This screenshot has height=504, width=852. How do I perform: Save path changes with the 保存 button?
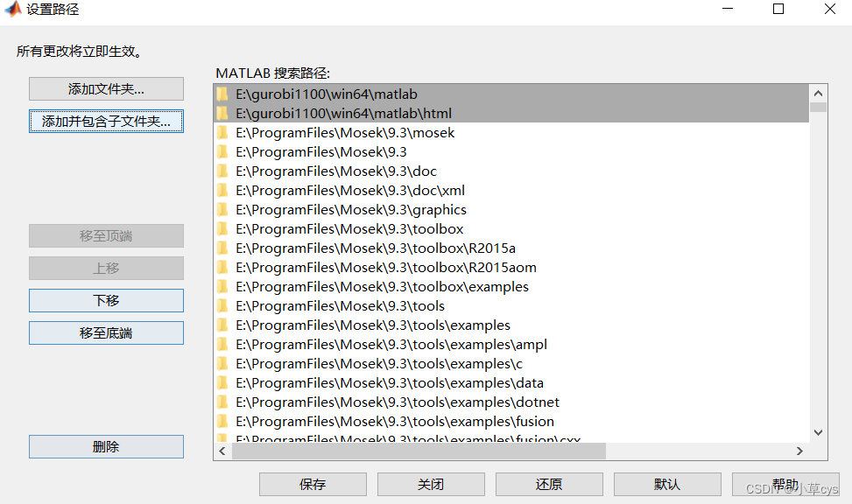tap(313, 484)
